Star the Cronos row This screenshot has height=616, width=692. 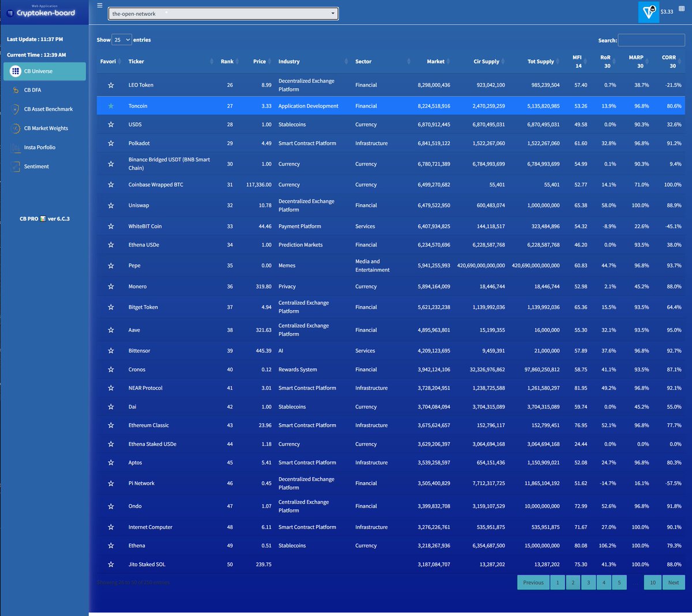(x=111, y=370)
